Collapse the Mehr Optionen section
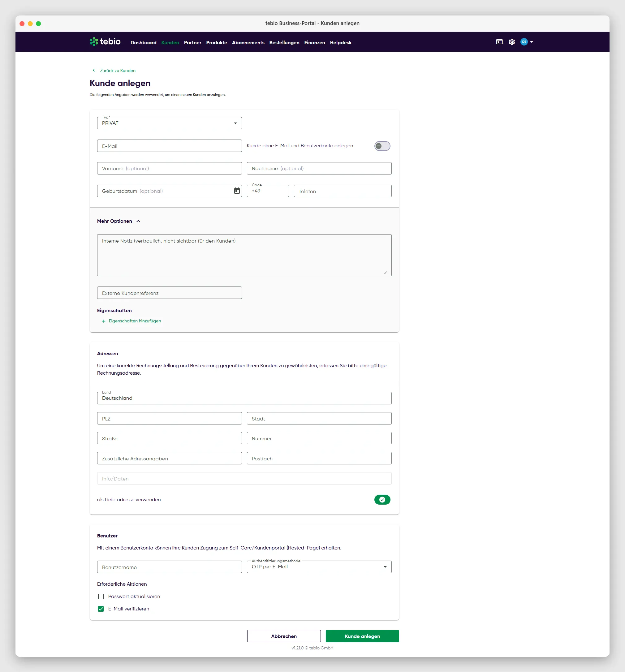This screenshot has width=625, height=672. 119,221
